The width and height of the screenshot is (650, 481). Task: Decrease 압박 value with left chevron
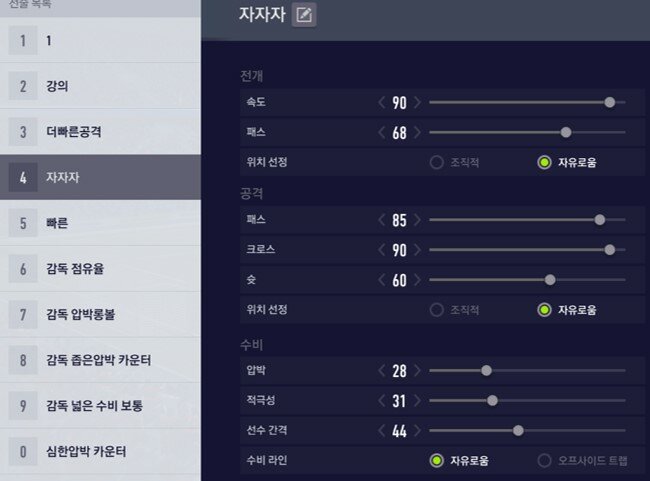pos(382,370)
